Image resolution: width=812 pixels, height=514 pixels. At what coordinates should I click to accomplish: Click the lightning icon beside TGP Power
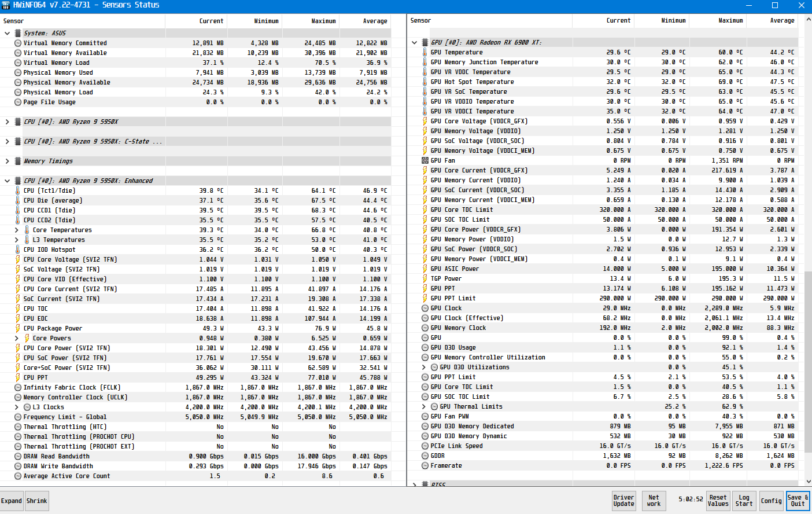click(x=425, y=278)
